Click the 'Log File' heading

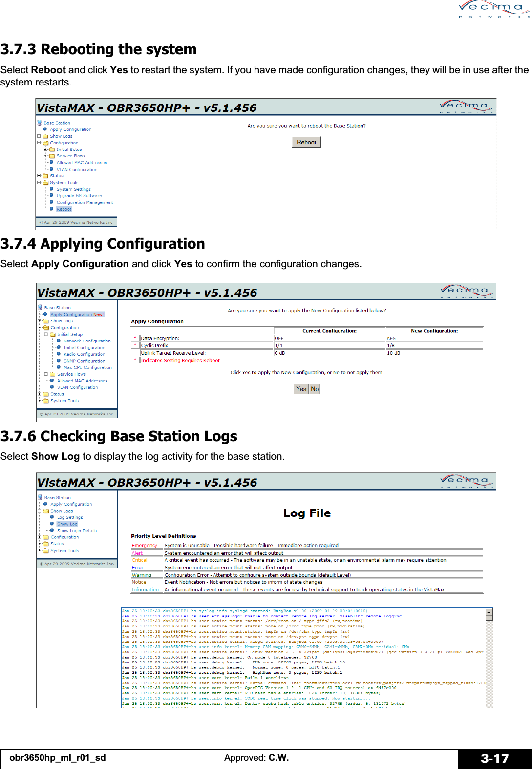[x=307, y=513]
